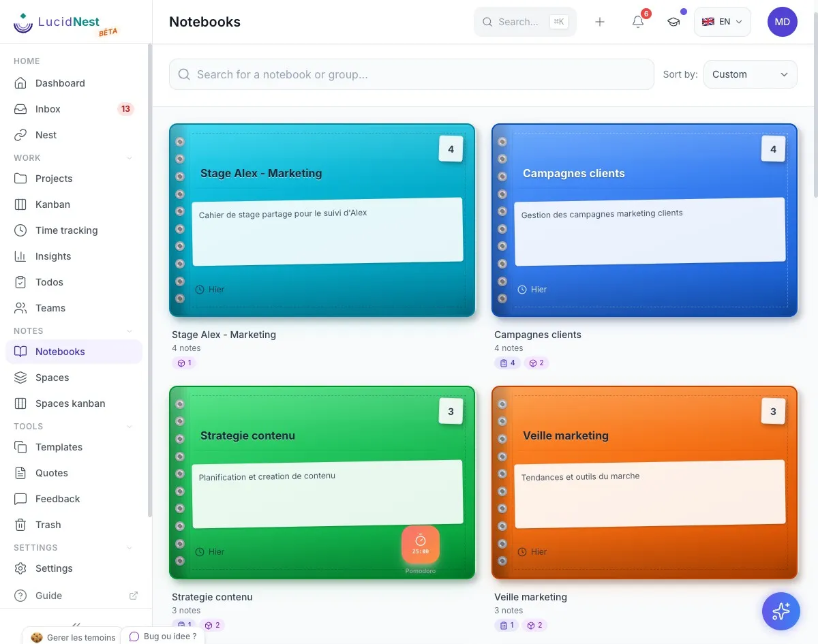Screen dimensions: 818x644
Task: Open the Strategie contenu notebook cover
Action: (x=322, y=482)
